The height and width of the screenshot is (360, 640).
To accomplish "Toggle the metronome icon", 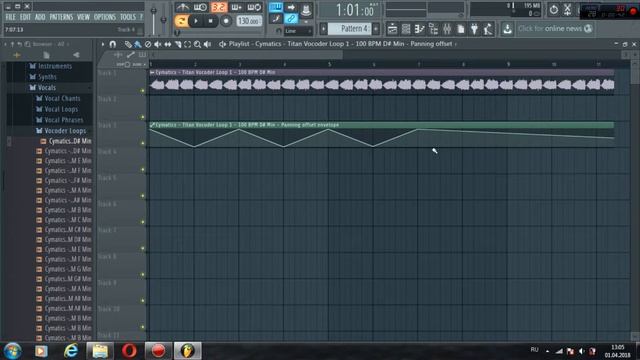I will click(x=182, y=7).
